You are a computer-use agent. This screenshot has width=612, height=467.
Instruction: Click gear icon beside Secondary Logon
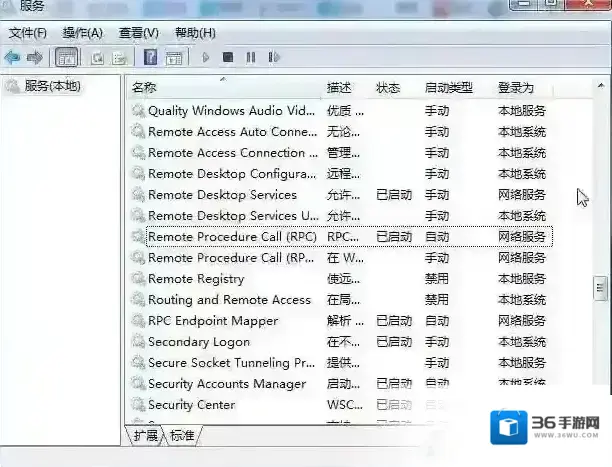point(138,342)
